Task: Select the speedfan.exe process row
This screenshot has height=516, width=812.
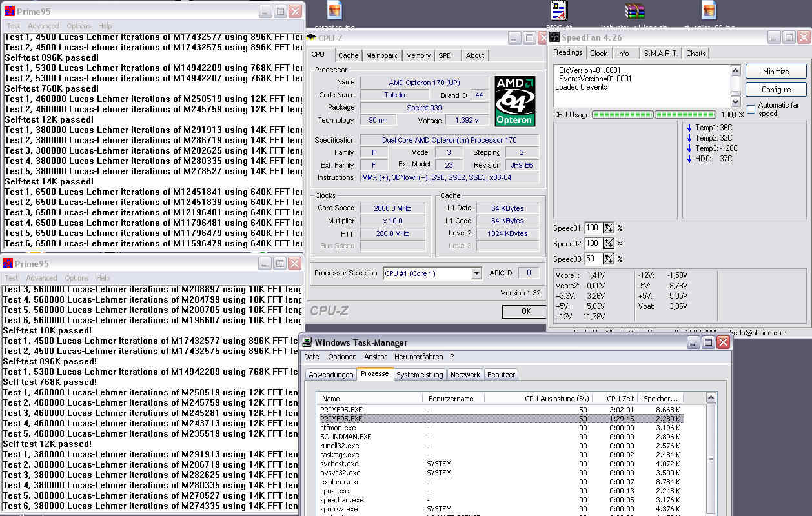Action: click(x=501, y=500)
